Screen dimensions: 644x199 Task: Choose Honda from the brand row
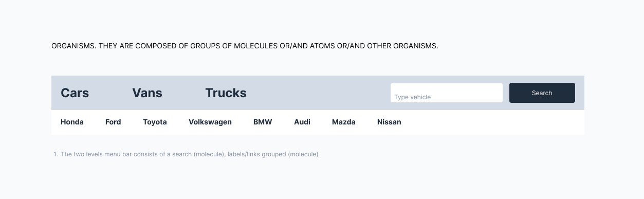[x=72, y=122]
